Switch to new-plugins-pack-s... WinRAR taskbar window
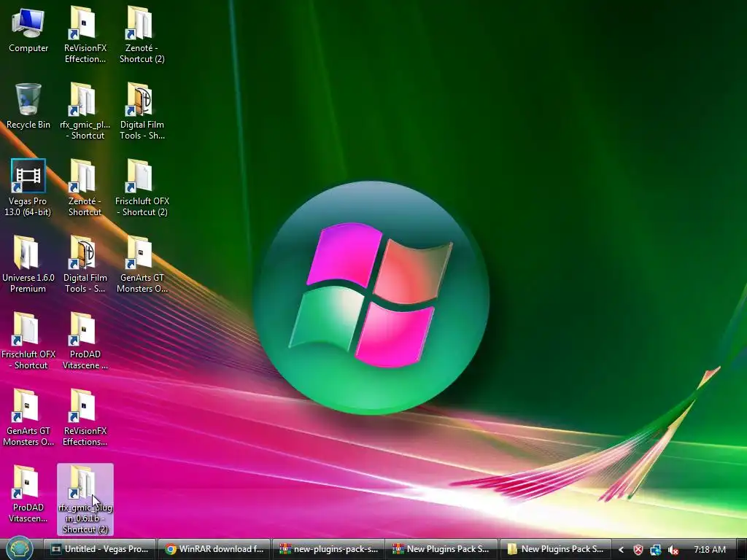 pyautogui.click(x=328, y=549)
